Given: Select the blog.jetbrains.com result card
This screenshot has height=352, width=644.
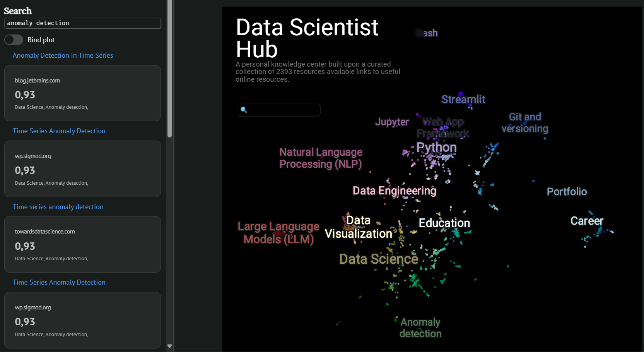Looking at the screenshot, I should tap(82, 93).
